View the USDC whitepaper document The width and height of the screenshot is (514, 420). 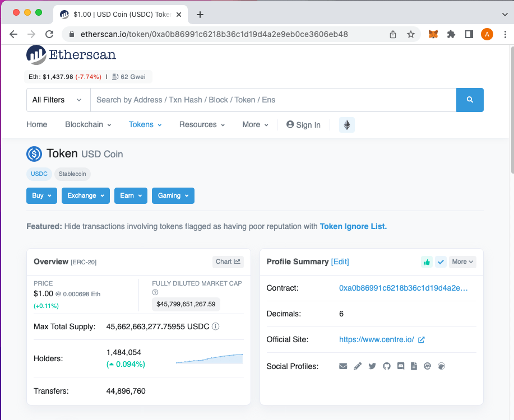(414, 366)
